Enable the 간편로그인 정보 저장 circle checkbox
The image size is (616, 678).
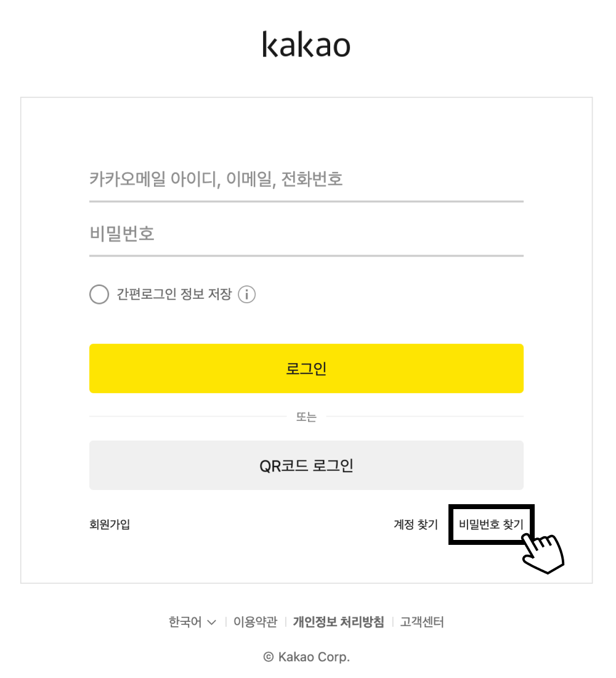click(99, 295)
